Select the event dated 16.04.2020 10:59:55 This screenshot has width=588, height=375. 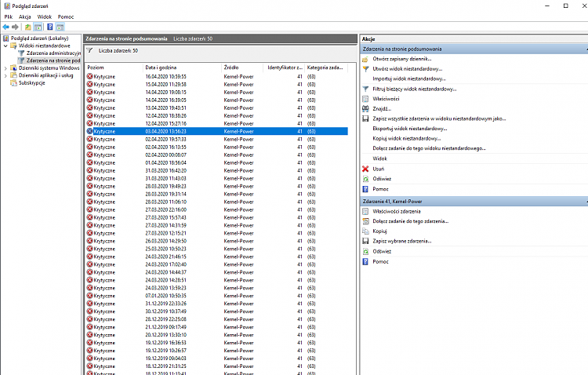165,77
